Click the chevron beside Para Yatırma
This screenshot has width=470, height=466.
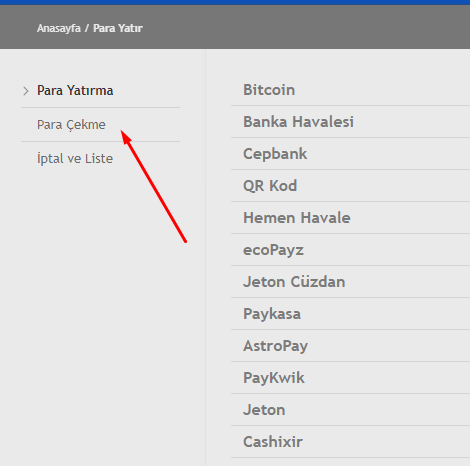(26, 91)
